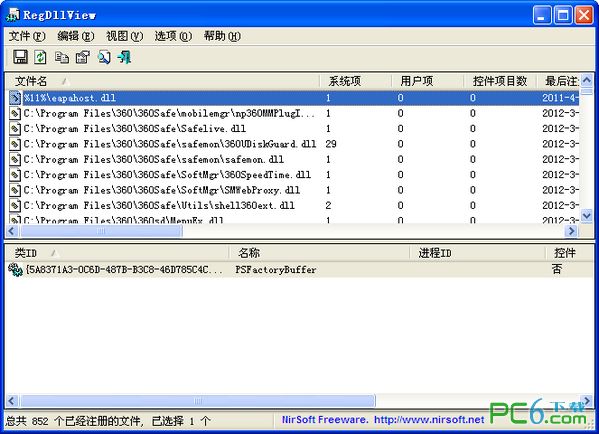This screenshot has height=434, width=599.
Task: Close the RegDllView window
Action: coord(584,15)
